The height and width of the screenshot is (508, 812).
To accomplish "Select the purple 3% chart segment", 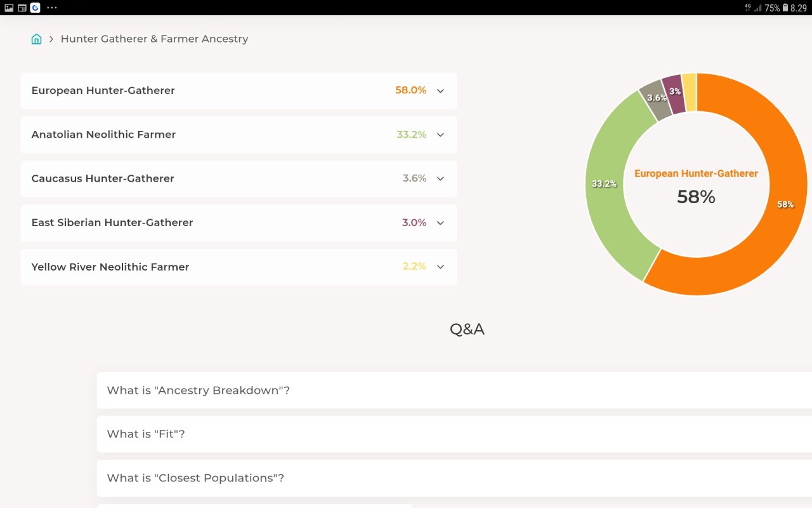I will pyautogui.click(x=674, y=93).
